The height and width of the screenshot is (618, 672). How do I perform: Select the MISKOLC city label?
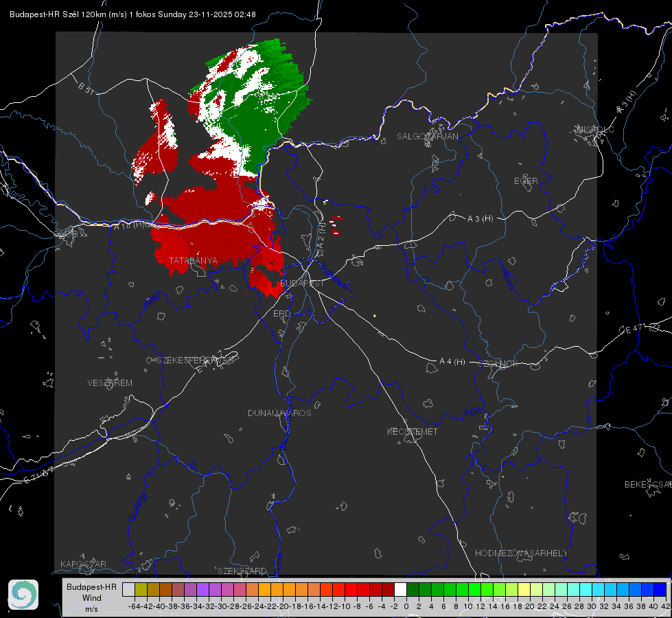[595, 129]
